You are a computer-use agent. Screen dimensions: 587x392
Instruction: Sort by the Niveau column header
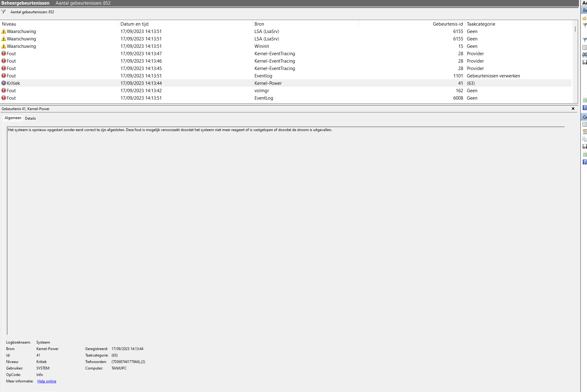point(59,24)
